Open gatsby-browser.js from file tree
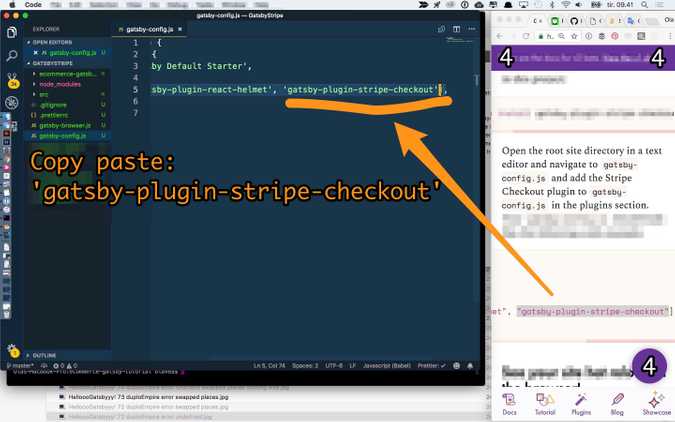675x422 pixels. [x=64, y=125]
